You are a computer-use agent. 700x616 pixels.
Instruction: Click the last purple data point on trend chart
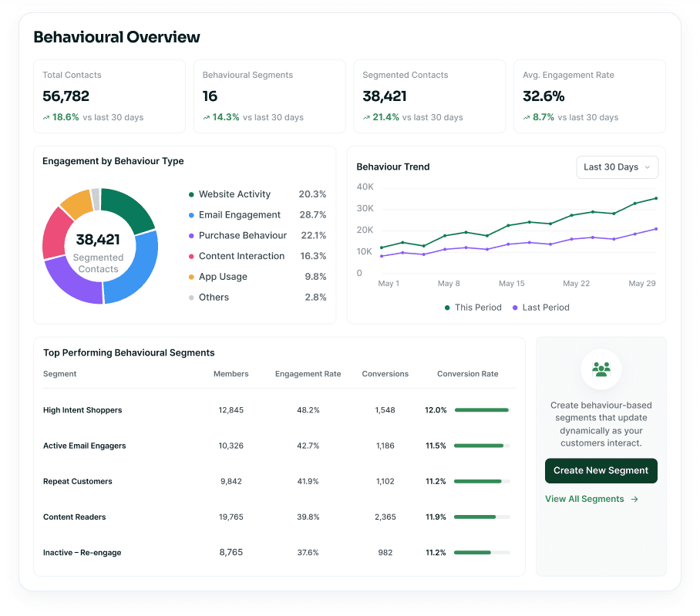pyautogui.click(x=656, y=229)
